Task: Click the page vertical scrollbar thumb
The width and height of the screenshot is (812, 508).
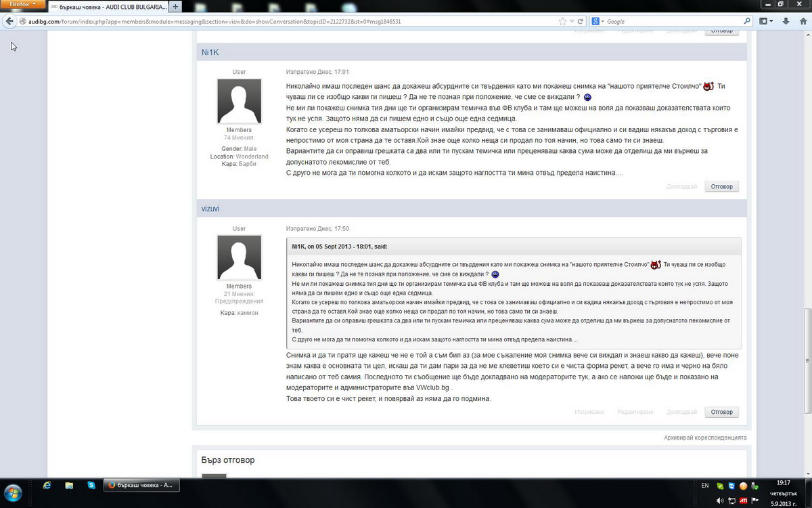Action: (807, 360)
